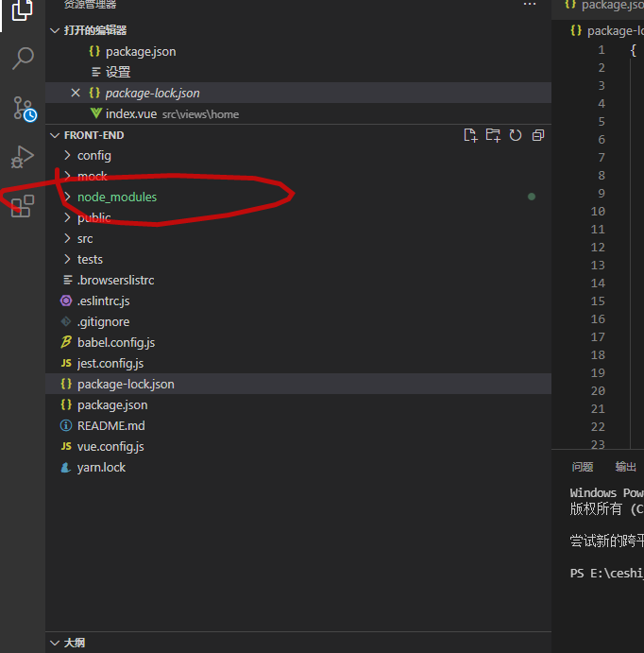The width and height of the screenshot is (644, 653).
Task: Open the Run and Debug view icon
Action: click(23, 157)
